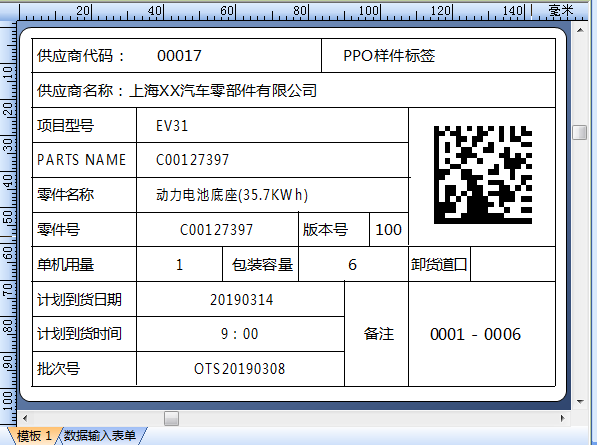Click the vertical scrollbar thumb
The height and width of the screenshot is (445, 597).
579,132
